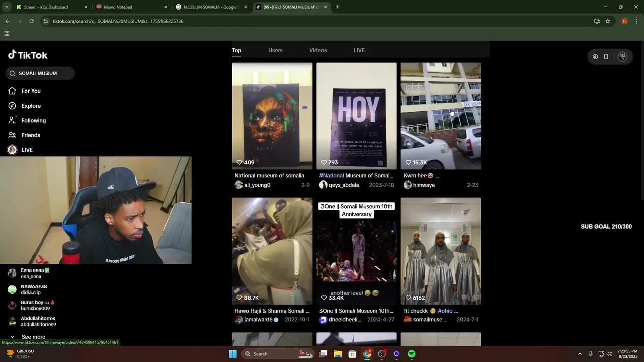Screen dimensions: 644x362
Task: Open Spotify from taskbar
Action: click(x=412, y=354)
